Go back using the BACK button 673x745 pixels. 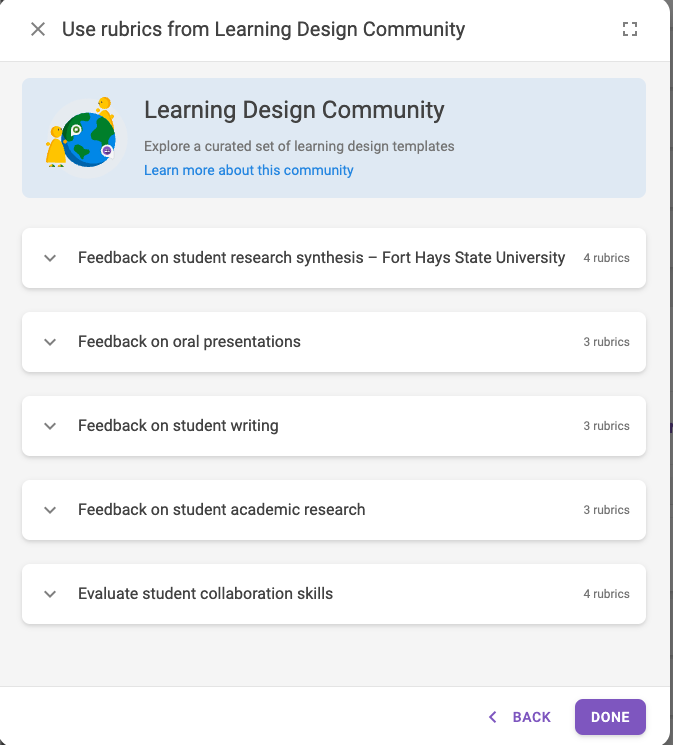pos(519,717)
